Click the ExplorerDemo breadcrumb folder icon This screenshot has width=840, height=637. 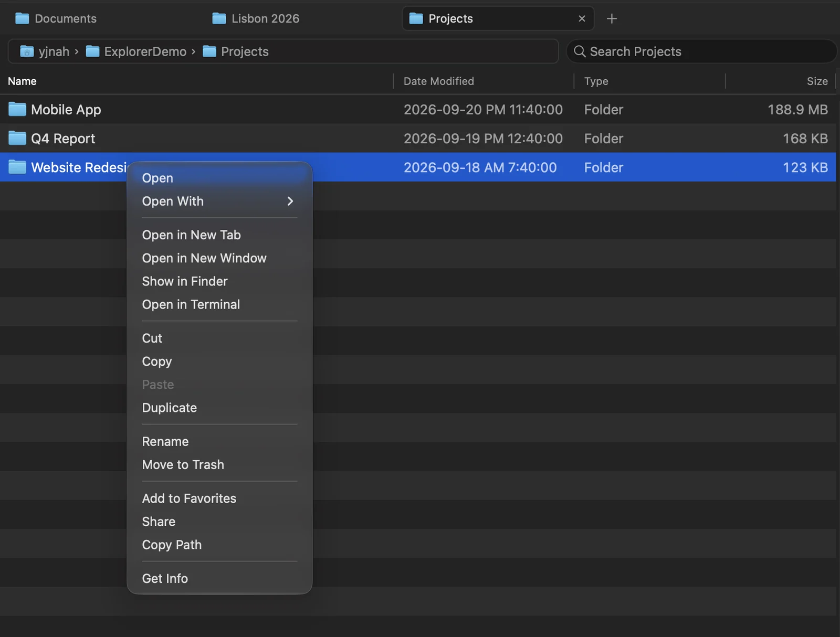(x=92, y=51)
